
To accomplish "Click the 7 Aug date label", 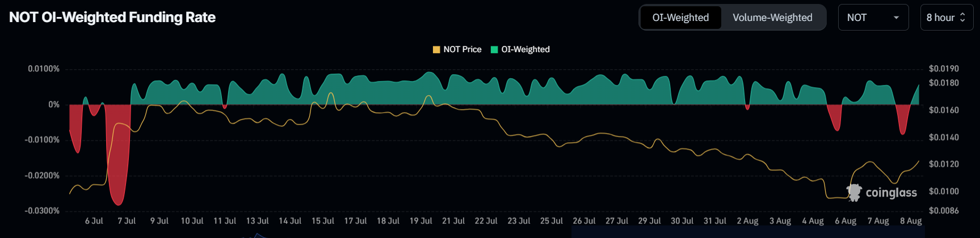I will 878,221.
